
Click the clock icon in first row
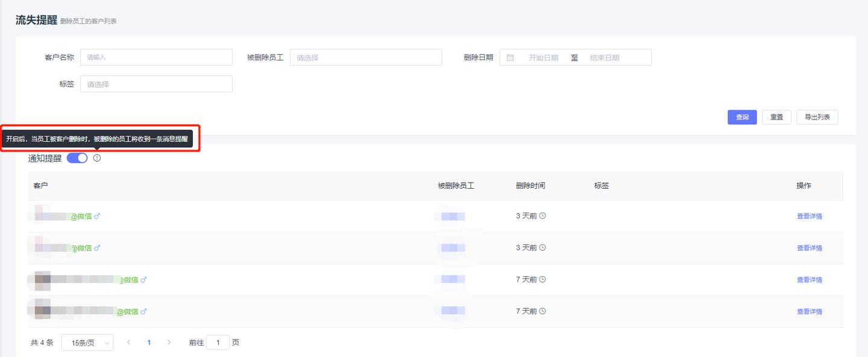tap(542, 216)
